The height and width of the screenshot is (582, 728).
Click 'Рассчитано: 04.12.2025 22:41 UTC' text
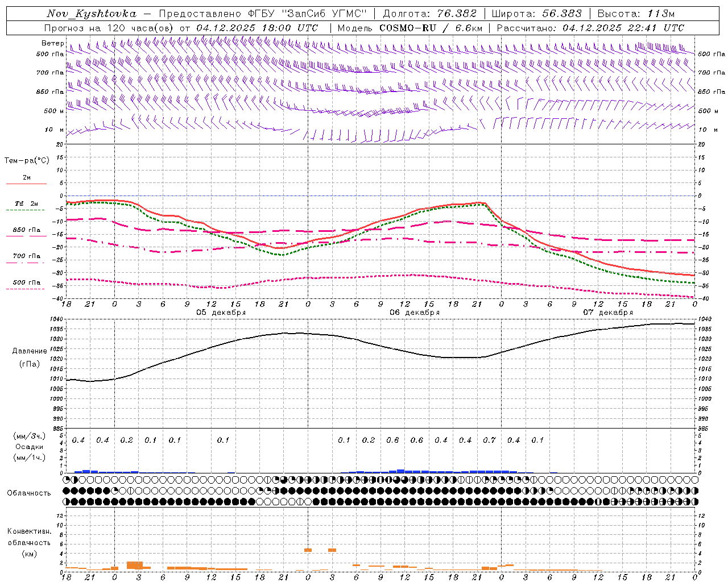tap(590, 28)
